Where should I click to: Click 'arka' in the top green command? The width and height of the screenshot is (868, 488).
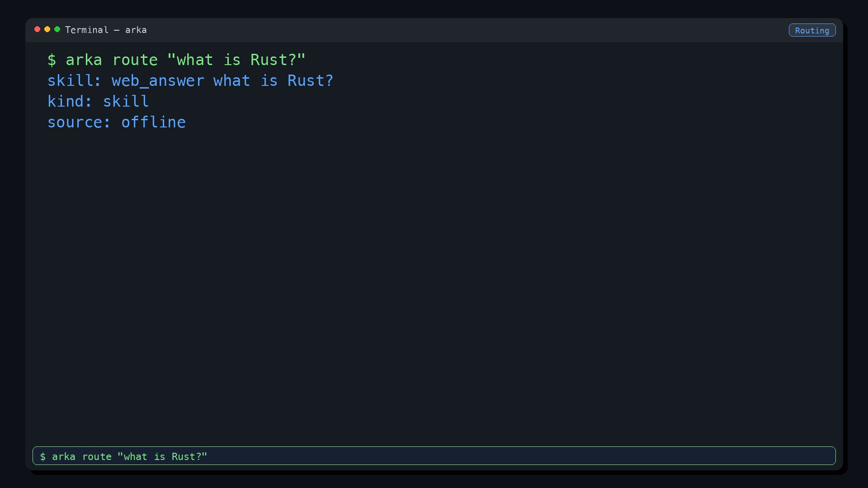coord(84,60)
